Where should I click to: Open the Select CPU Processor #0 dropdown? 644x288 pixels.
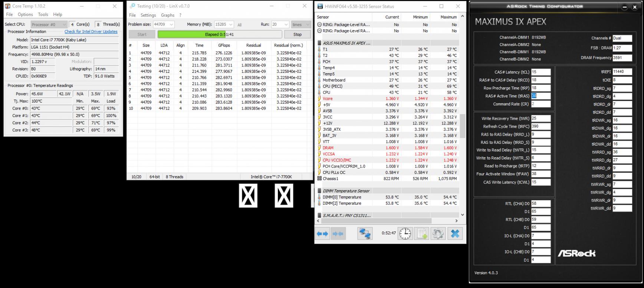click(x=49, y=25)
